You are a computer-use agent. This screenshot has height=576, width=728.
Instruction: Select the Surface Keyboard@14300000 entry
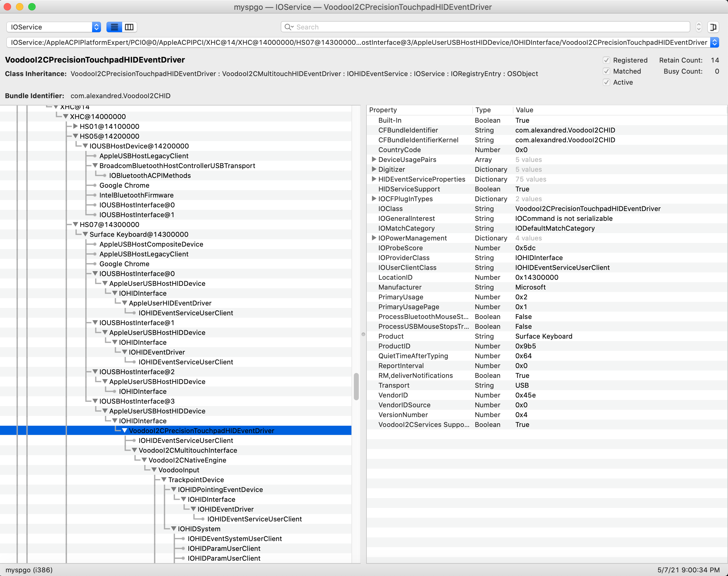click(x=139, y=234)
